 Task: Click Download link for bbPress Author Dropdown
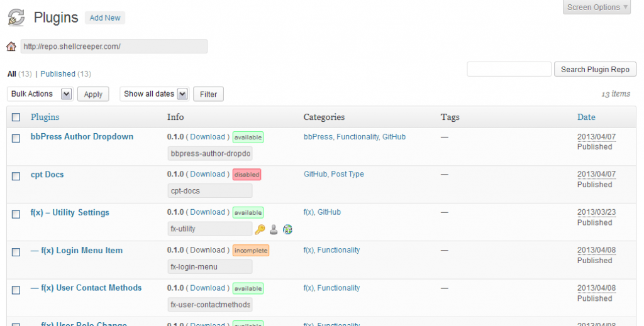pos(208,136)
